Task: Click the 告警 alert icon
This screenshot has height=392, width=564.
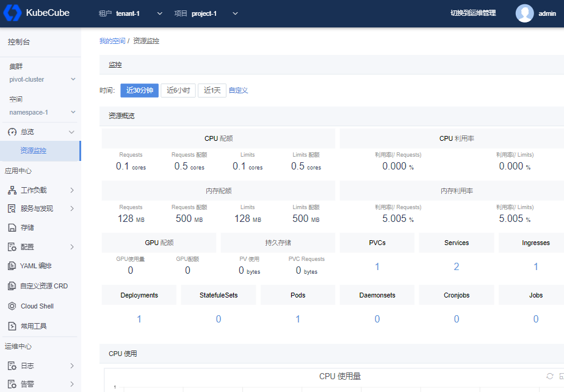Action: [x=12, y=384]
